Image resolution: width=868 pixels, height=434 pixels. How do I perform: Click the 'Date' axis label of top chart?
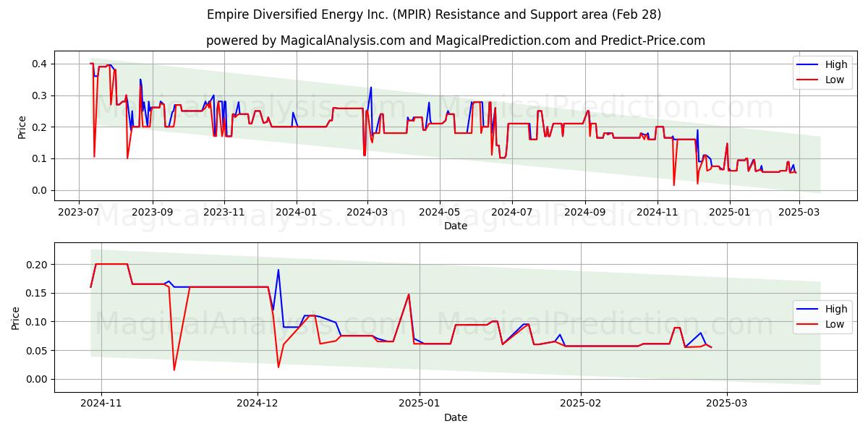point(456,226)
